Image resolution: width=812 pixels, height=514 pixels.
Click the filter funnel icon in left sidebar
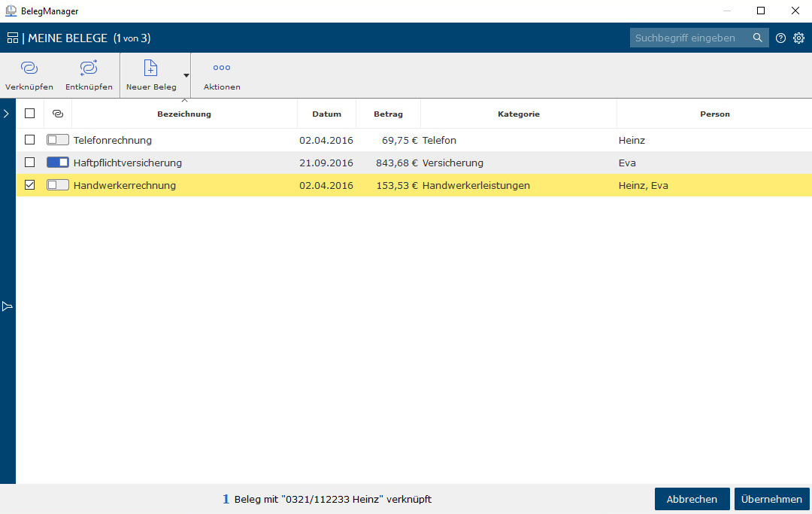tap(8, 306)
